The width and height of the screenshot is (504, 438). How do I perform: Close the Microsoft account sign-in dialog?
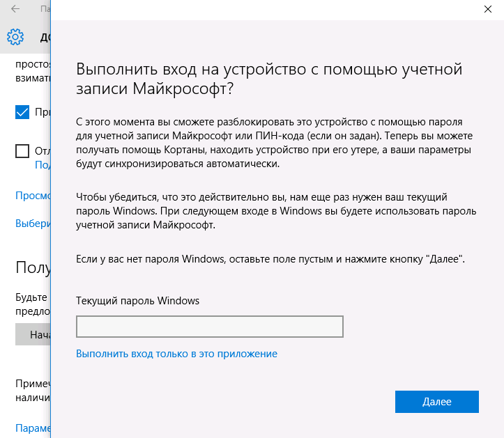coord(487,10)
